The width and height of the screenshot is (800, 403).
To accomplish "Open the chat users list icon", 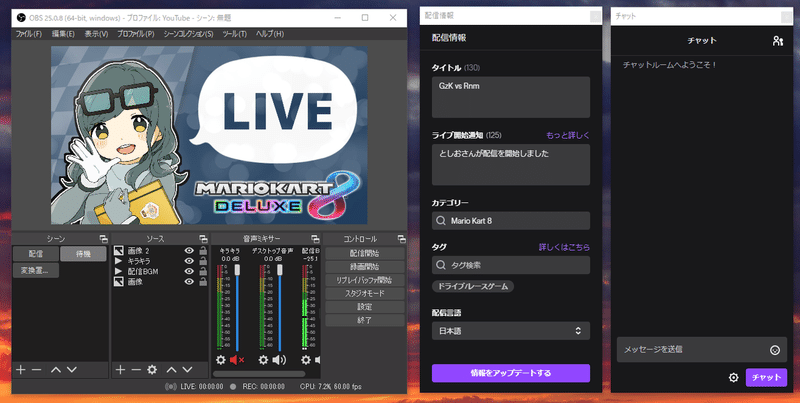I will click(778, 41).
